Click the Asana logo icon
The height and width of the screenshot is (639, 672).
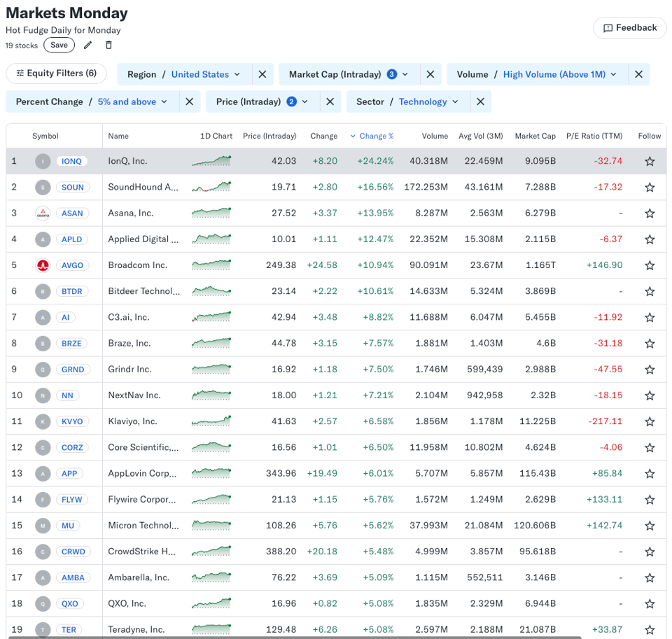43,213
